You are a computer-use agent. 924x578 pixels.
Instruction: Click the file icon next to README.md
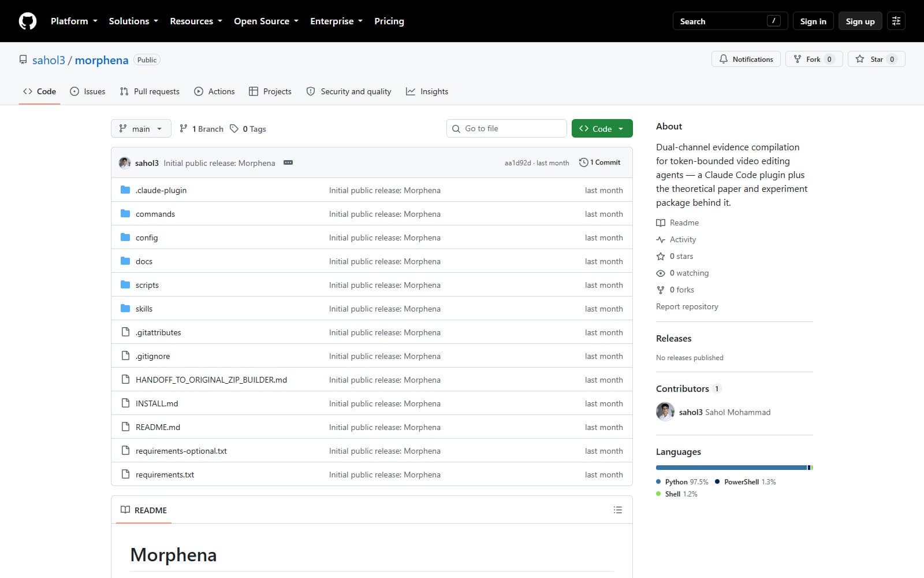pos(125,427)
